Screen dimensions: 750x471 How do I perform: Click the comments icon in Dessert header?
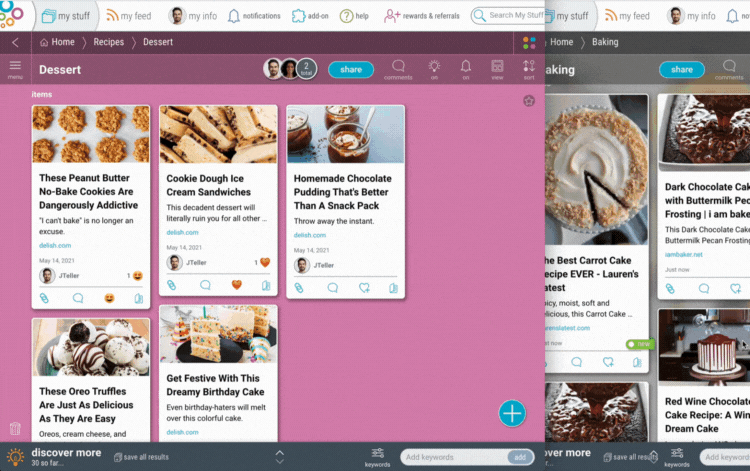398,68
